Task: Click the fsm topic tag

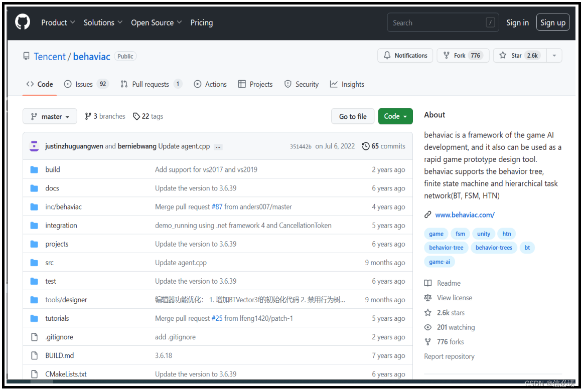Action: click(460, 234)
